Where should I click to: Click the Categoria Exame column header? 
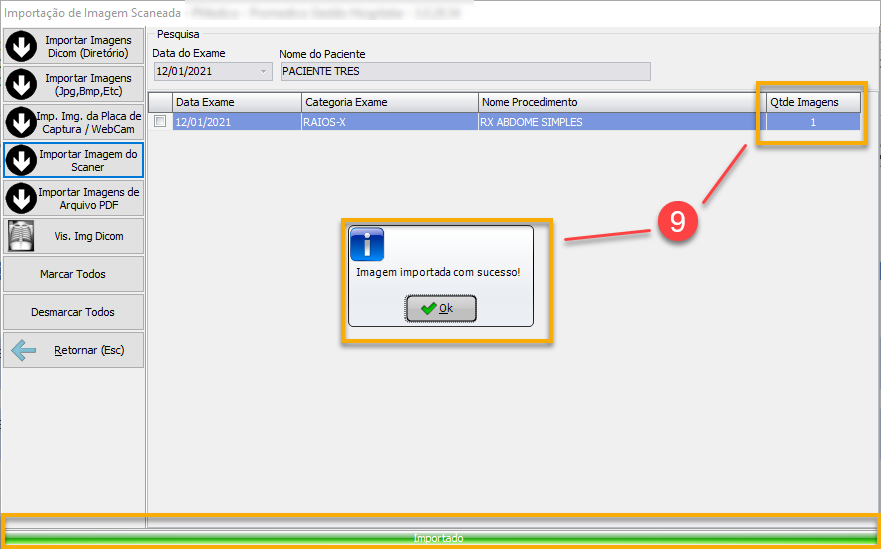point(390,102)
